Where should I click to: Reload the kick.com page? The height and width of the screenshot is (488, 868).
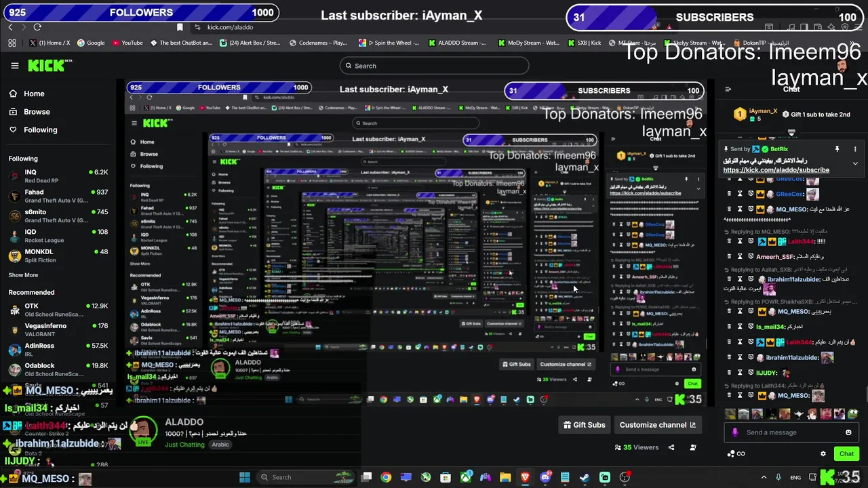37,27
